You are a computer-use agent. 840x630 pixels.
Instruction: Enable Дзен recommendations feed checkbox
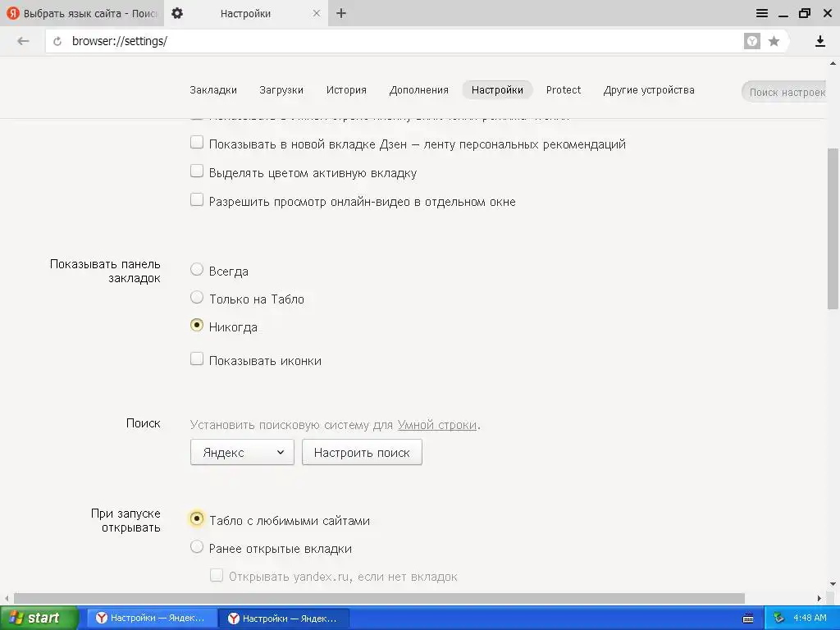(x=197, y=143)
